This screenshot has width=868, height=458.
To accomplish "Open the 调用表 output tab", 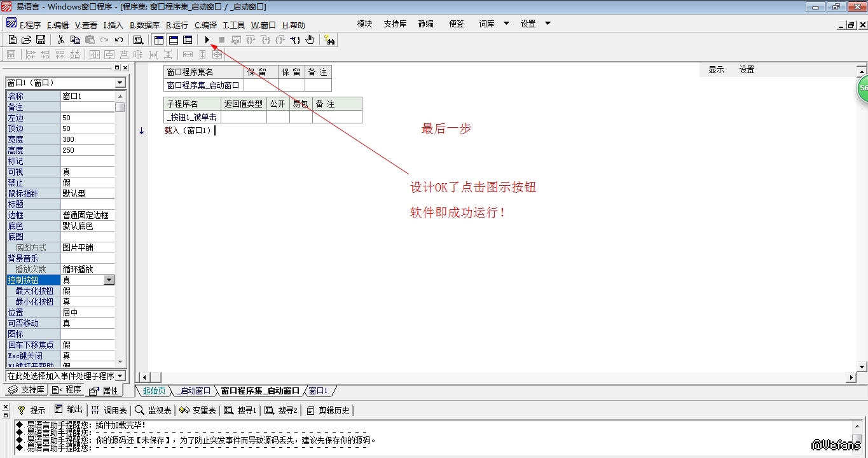I will pyautogui.click(x=109, y=410).
